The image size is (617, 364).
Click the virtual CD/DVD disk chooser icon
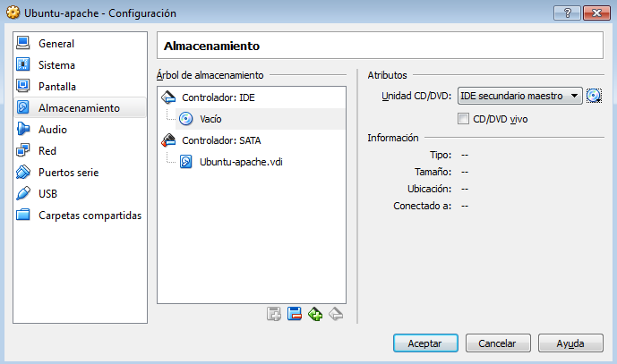[594, 97]
